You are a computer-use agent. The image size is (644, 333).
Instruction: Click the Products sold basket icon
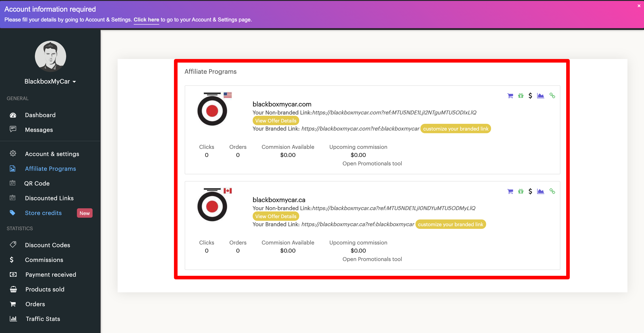pyautogui.click(x=13, y=289)
